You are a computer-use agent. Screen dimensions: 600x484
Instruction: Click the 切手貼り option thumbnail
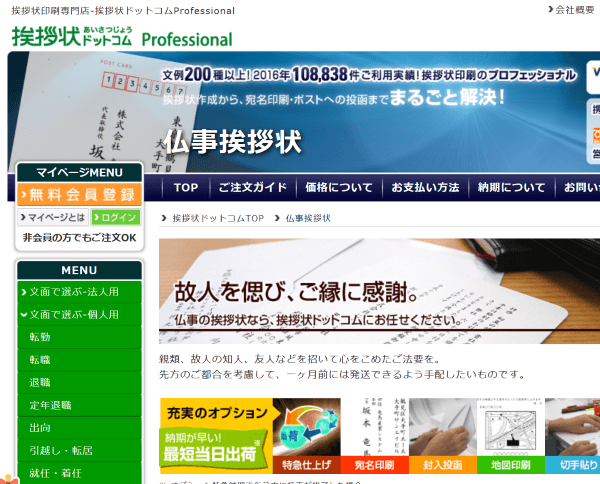[572, 436]
